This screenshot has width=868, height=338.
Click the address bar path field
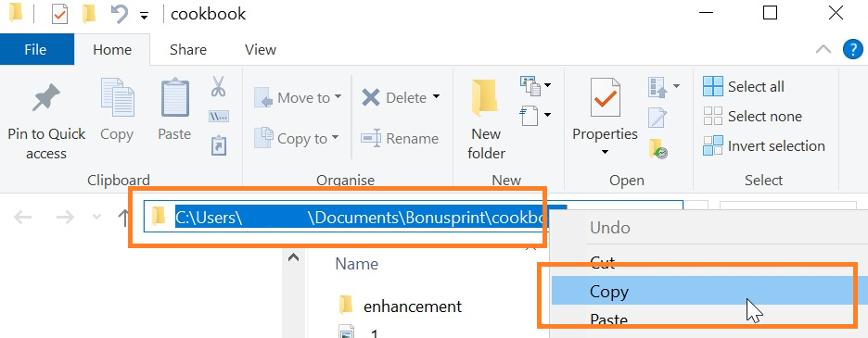click(x=413, y=217)
